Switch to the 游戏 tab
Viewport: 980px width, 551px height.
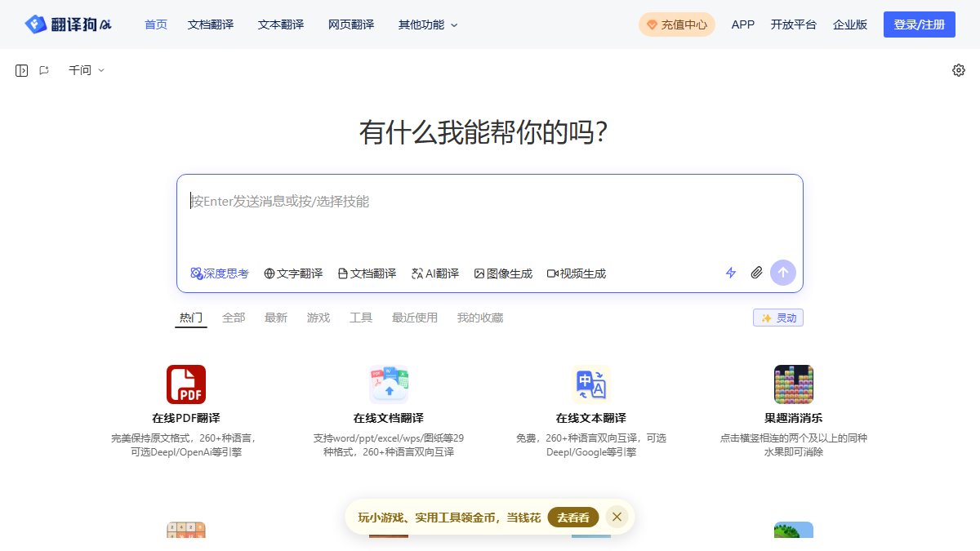click(318, 318)
